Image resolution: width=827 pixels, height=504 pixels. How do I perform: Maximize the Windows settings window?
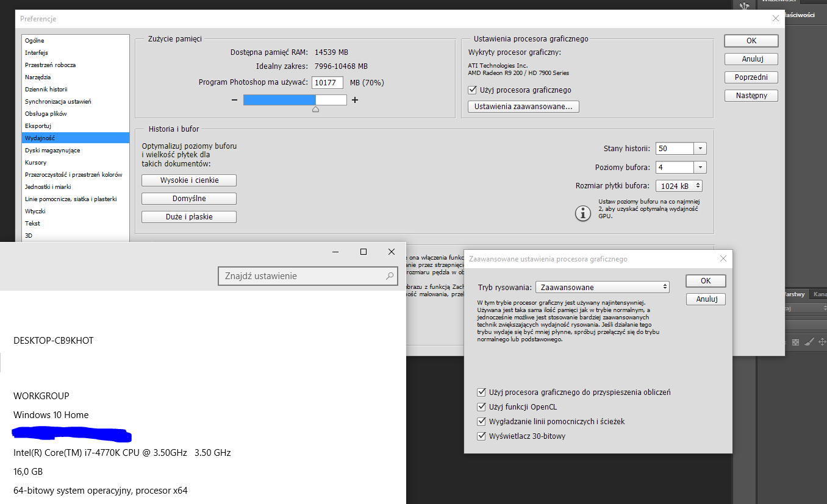tap(363, 252)
